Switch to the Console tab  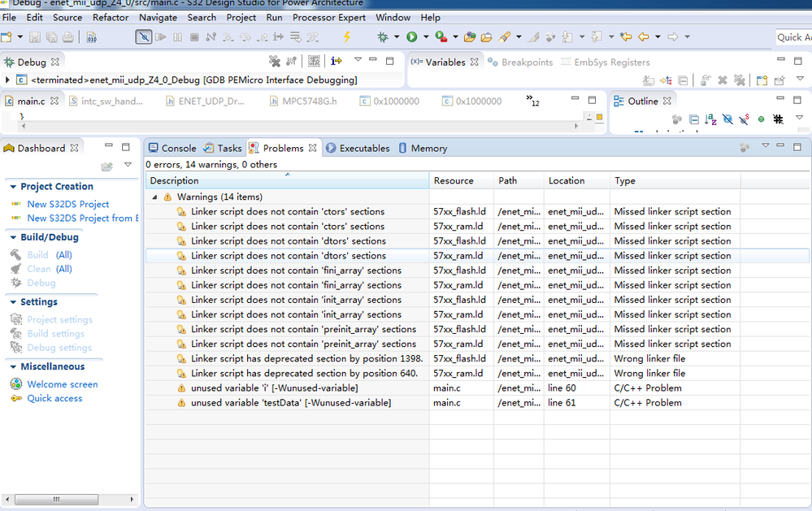(x=172, y=148)
